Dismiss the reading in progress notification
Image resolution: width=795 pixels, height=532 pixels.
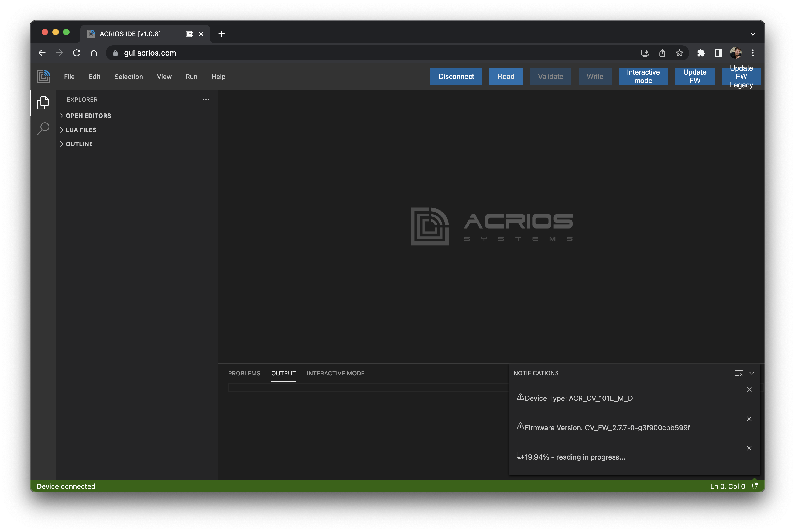pos(749,448)
